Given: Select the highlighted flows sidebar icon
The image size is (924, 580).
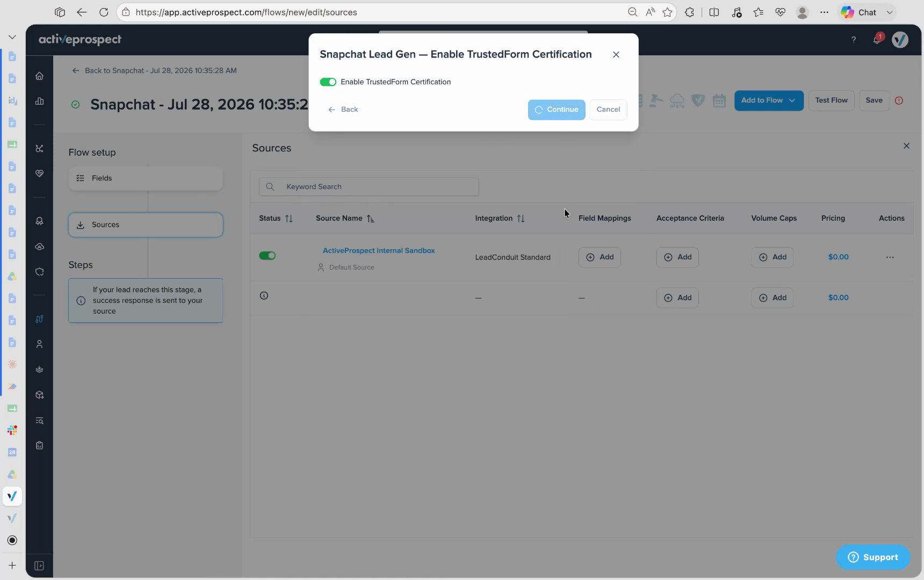Looking at the screenshot, I should coord(39,319).
